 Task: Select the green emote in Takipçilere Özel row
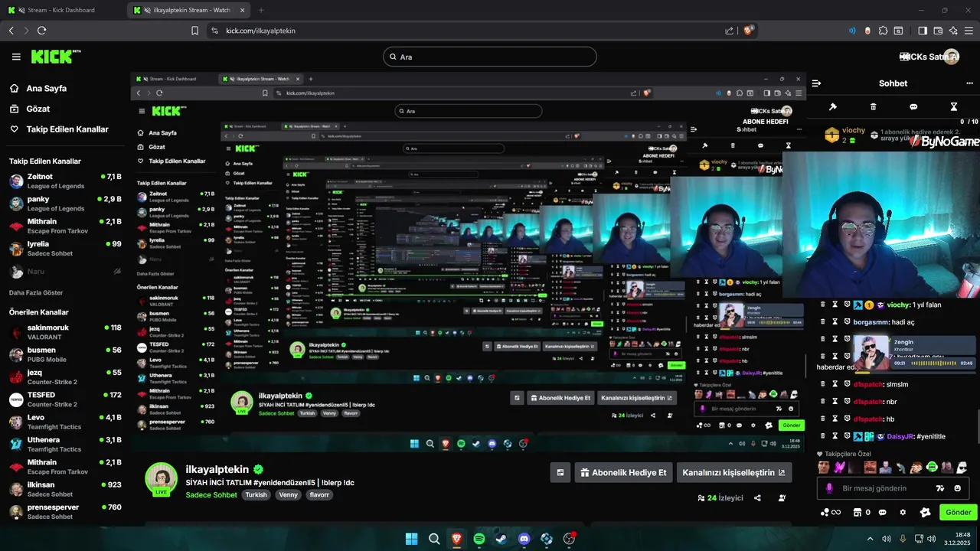(932, 467)
